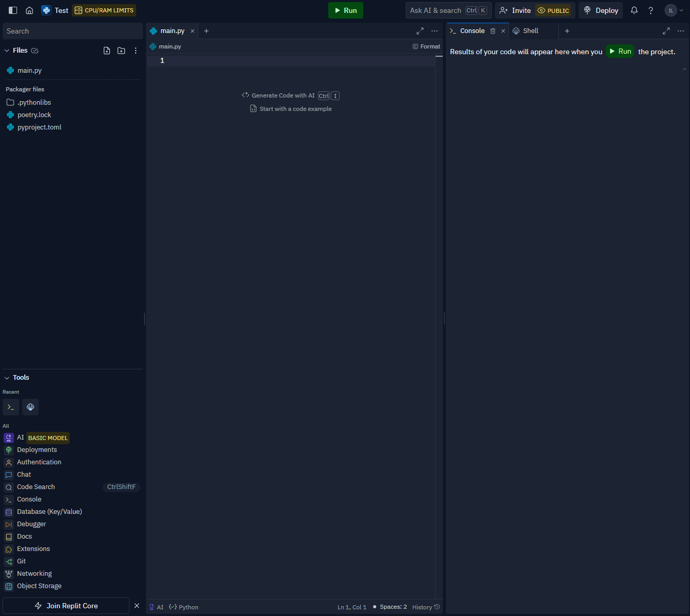The image size is (690, 616).
Task: Create a new file in Files
Action: pyautogui.click(x=107, y=51)
